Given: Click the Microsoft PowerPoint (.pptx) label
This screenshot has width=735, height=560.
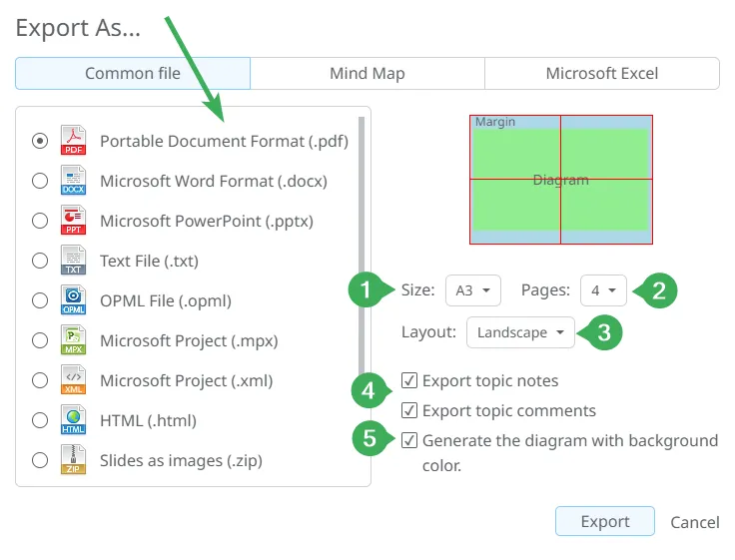Looking at the screenshot, I should (x=207, y=221).
